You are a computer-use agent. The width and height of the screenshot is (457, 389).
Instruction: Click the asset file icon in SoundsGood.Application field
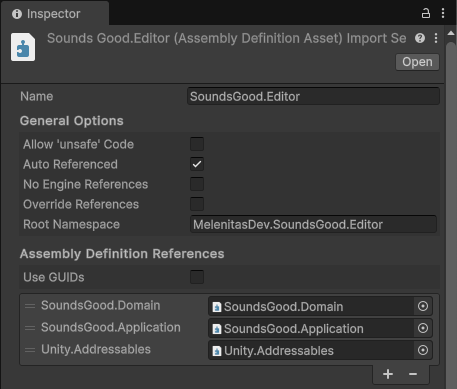tap(217, 329)
